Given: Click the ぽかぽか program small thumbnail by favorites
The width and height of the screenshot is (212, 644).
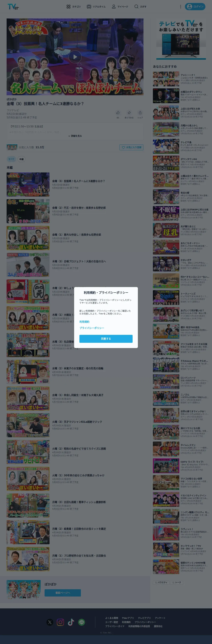Looking at the screenshot, I should click(12, 147).
